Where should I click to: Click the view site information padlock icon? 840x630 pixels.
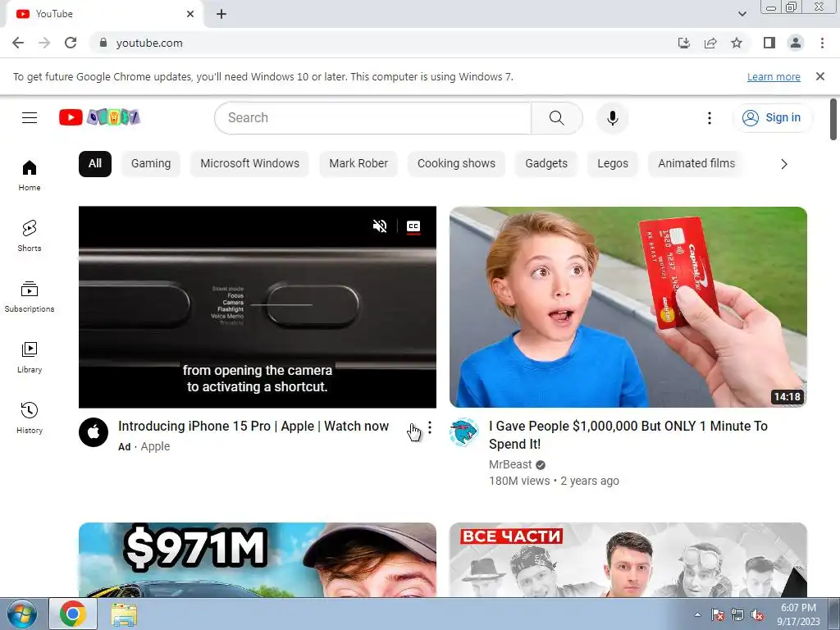103,43
